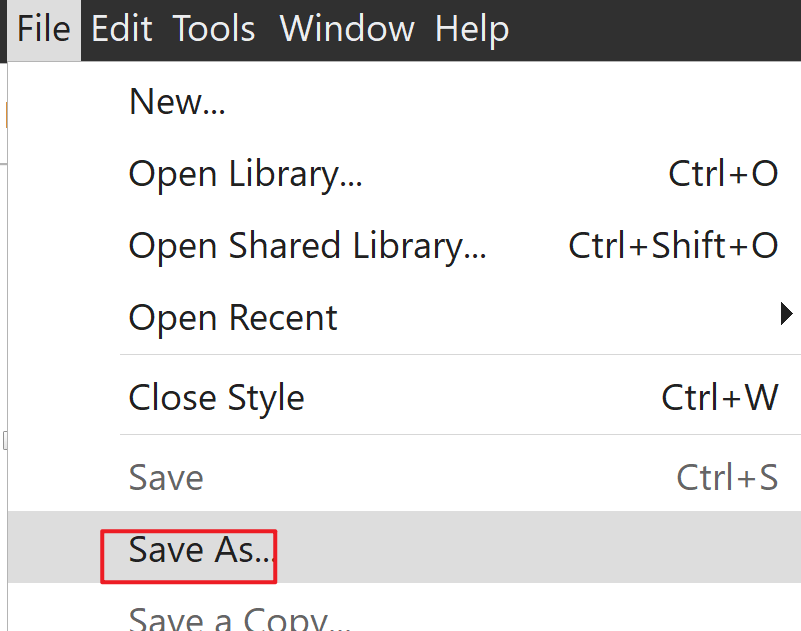This screenshot has height=631, width=801.
Task: Open the Window menu
Action: (x=346, y=29)
